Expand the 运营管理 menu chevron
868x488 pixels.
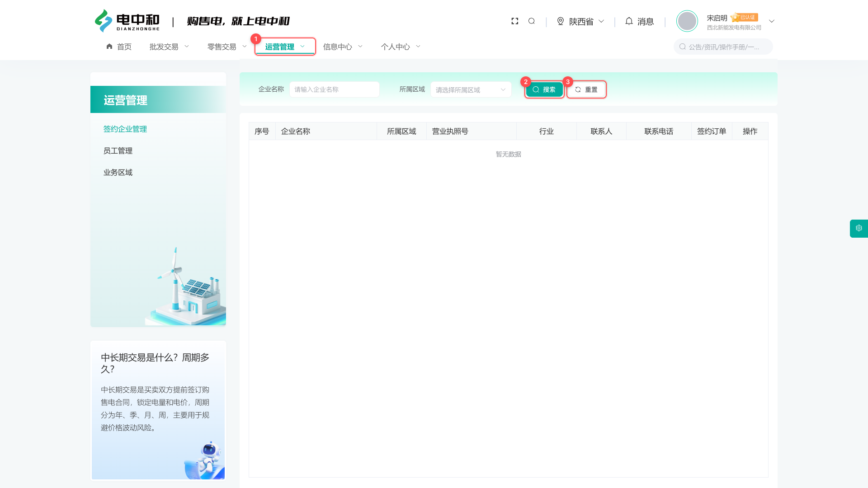pyautogui.click(x=302, y=47)
